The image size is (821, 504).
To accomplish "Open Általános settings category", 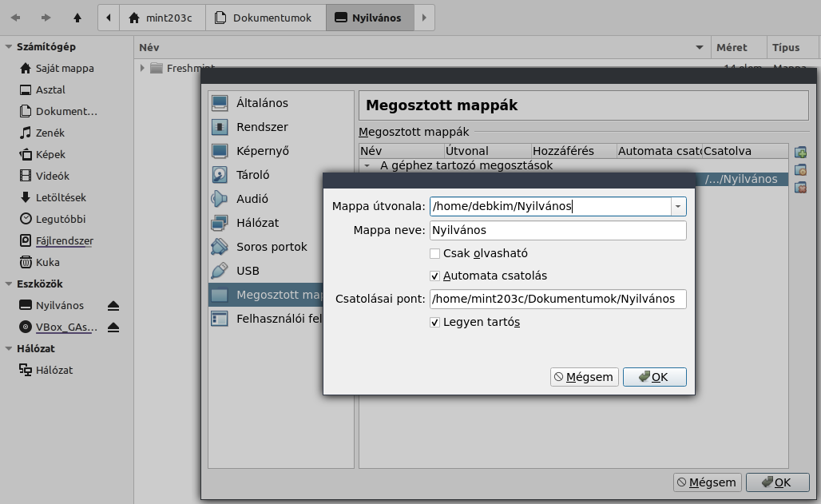I will click(281, 103).
